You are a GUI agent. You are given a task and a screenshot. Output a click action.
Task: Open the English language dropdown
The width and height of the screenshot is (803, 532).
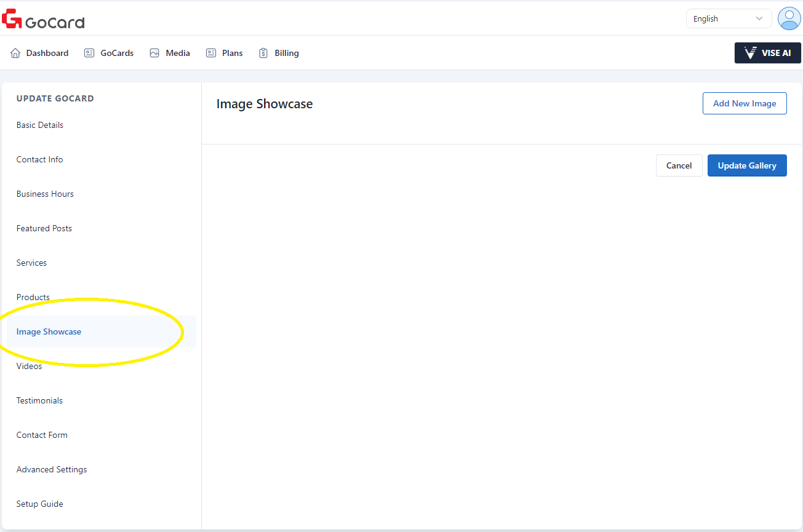coord(729,18)
